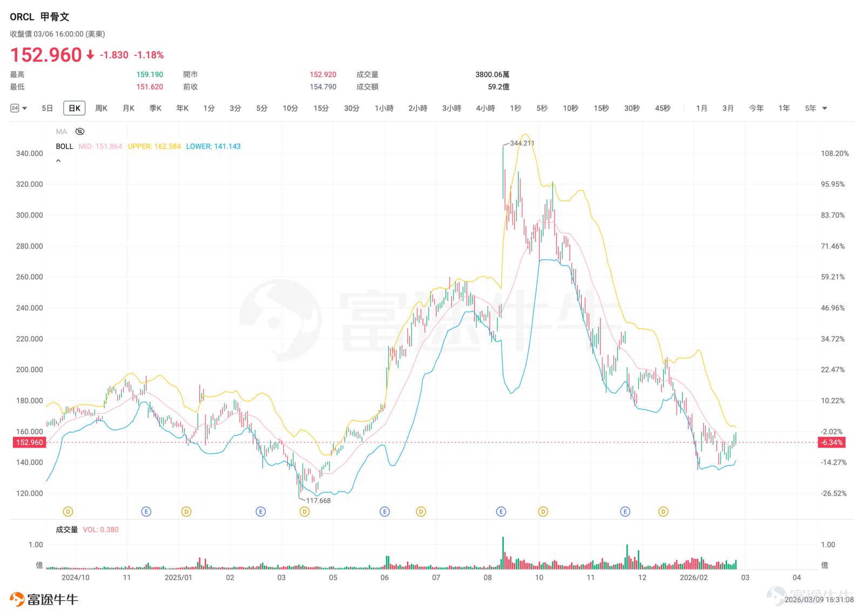Click the D marker beside the 117.668 low label
Image resolution: width=864 pixels, height=616 pixels.
click(305, 511)
